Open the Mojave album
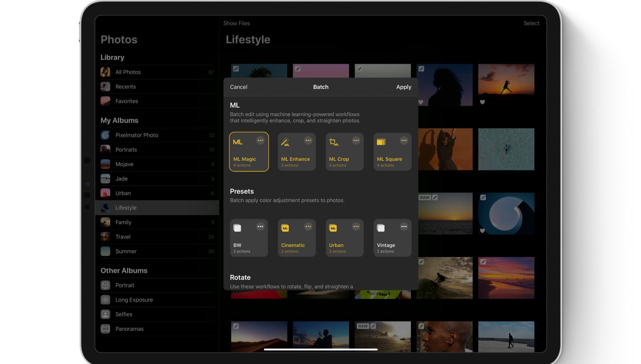The height and width of the screenshot is (364, 641). click(x=157, y=164)
